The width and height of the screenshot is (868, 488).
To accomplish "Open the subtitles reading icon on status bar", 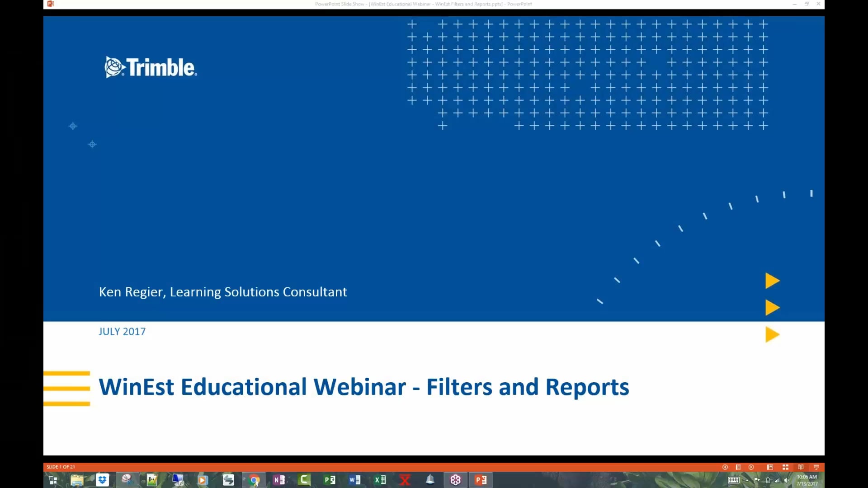I will pyautogui.click(x=800, y=467).
